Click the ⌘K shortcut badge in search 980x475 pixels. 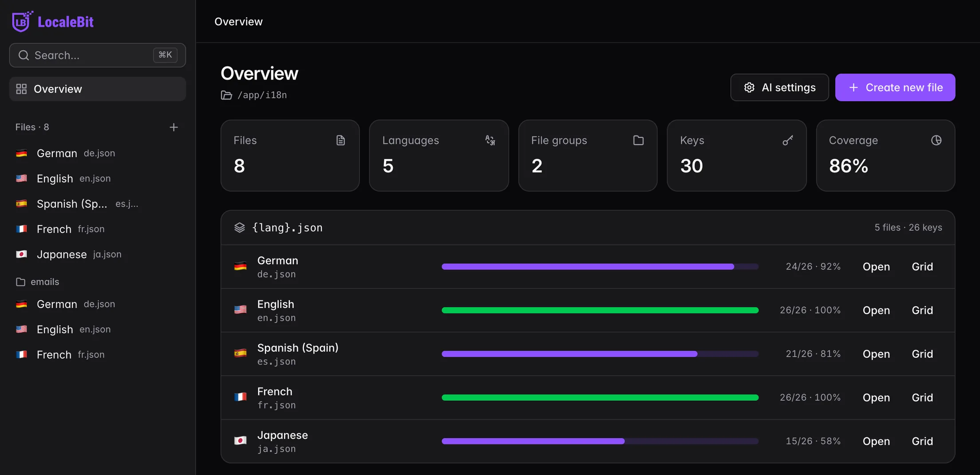pyautogui.click(x=165, y=55)
